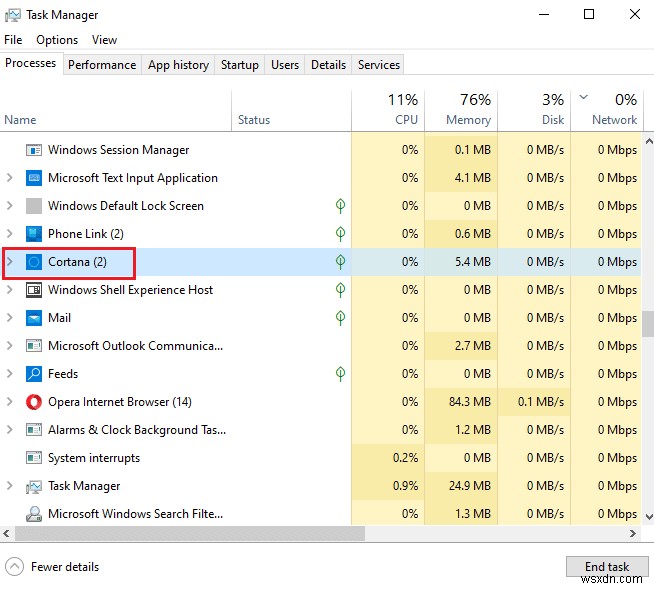654x589 pixels.
Task: Click the Phone Link app icon
Action: click(33, 234)
